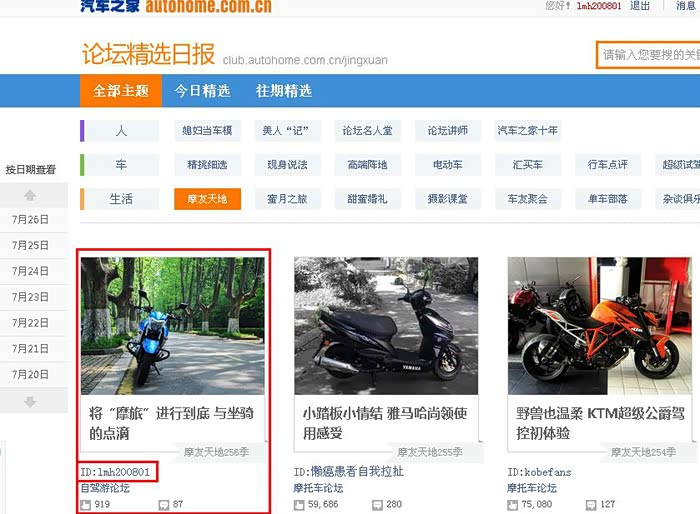The image size is (700, 514).
Task: Switch to the 往期精选 tab
Action: [x=284, y=91]
